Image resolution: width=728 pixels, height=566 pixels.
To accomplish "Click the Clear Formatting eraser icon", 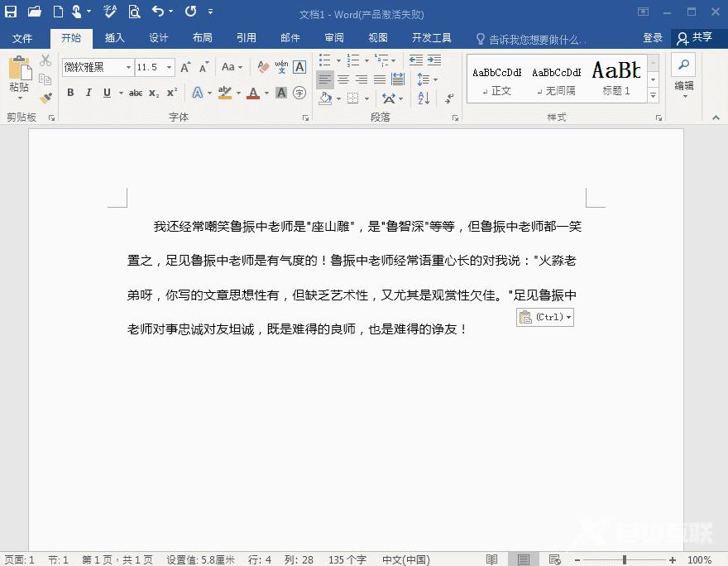I will point(263,67).
